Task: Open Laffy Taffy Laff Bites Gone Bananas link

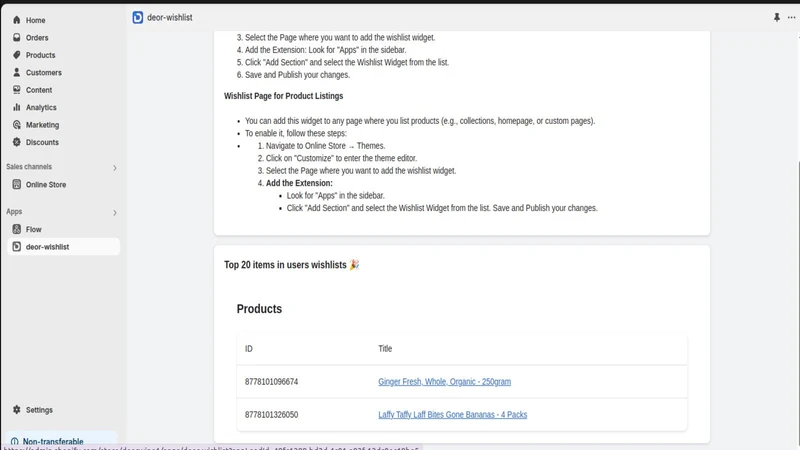Action: tap(453, 414)
